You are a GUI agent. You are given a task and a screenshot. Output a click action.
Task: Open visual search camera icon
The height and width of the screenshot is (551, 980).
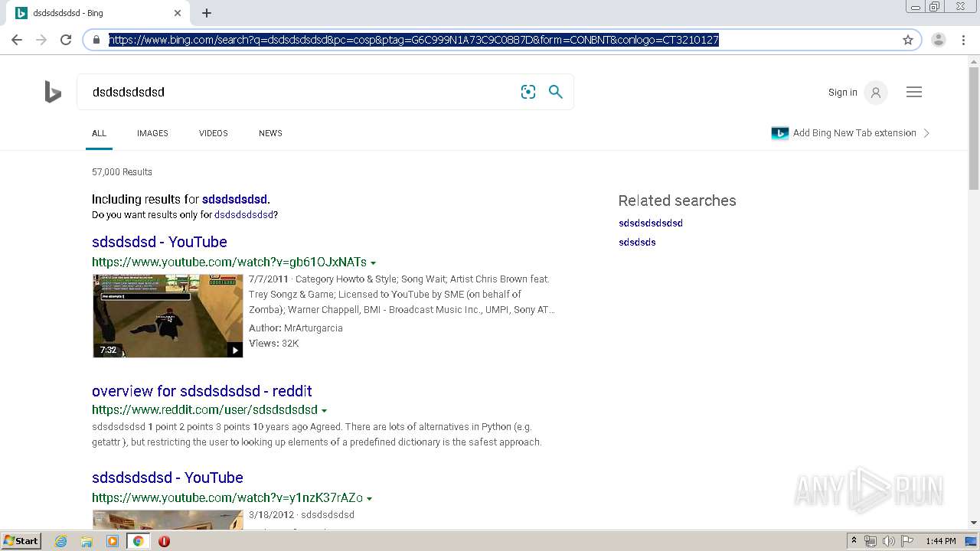point(528,92)
